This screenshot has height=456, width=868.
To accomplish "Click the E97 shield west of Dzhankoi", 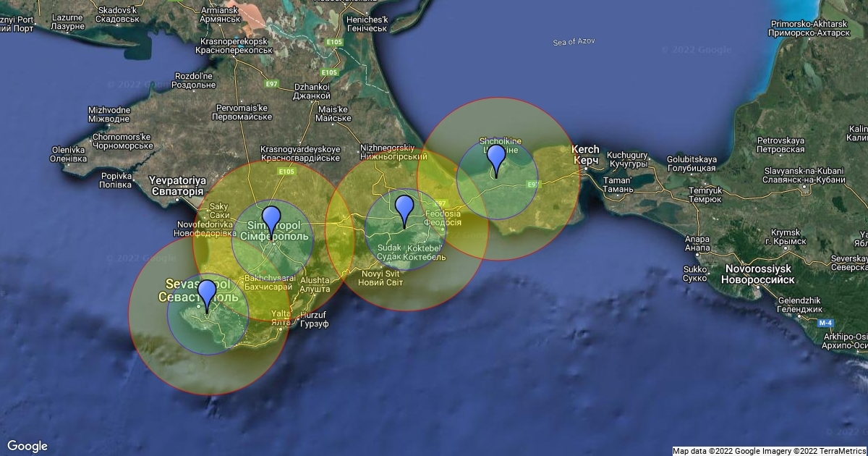I will click(271, 85).
